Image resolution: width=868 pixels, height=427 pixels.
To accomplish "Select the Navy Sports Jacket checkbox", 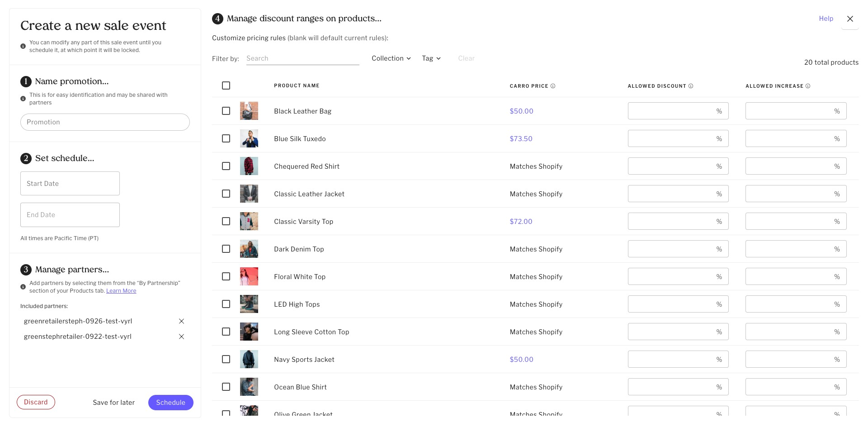I will 226,359.
